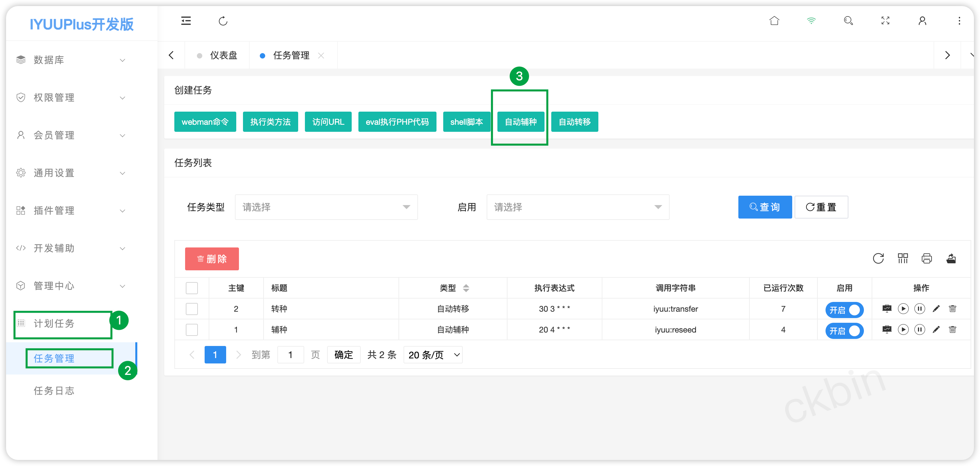Delete 转种 row with trash icon
Viewport: 980px width, 466px height.
[x=952, y=309]
